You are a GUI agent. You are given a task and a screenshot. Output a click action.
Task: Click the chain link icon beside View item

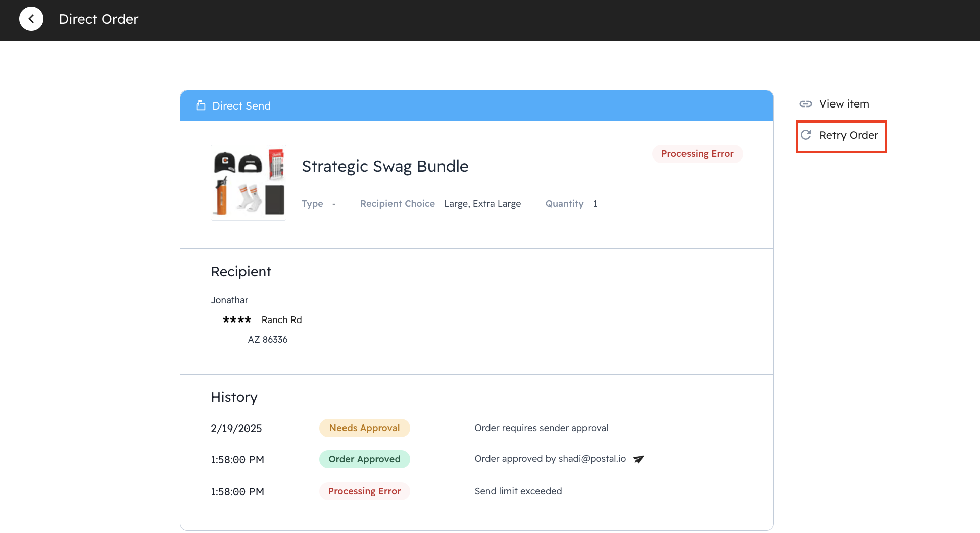pos(805,104)
